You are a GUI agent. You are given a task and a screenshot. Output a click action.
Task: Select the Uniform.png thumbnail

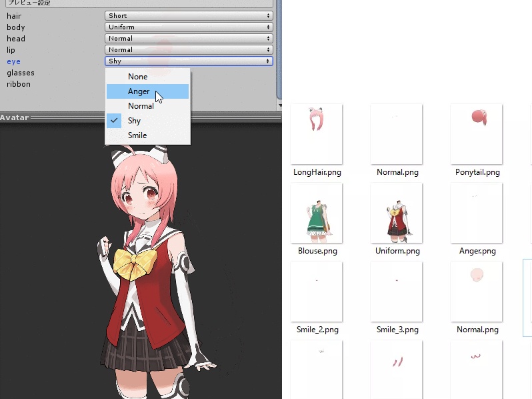click(x=397, y=213)
